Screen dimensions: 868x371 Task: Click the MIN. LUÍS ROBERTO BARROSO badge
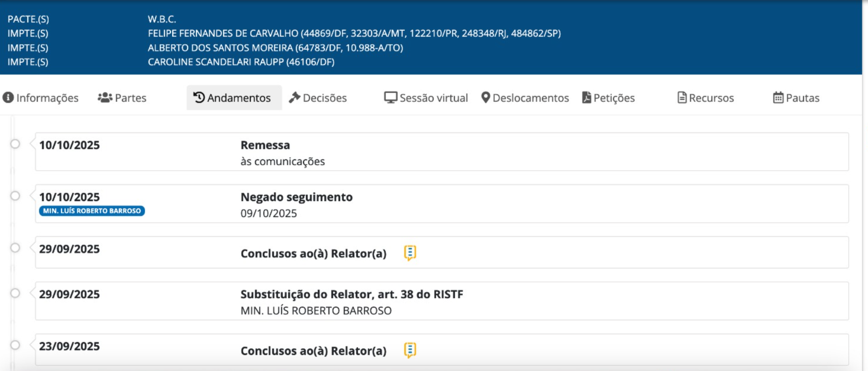(92, 211)
